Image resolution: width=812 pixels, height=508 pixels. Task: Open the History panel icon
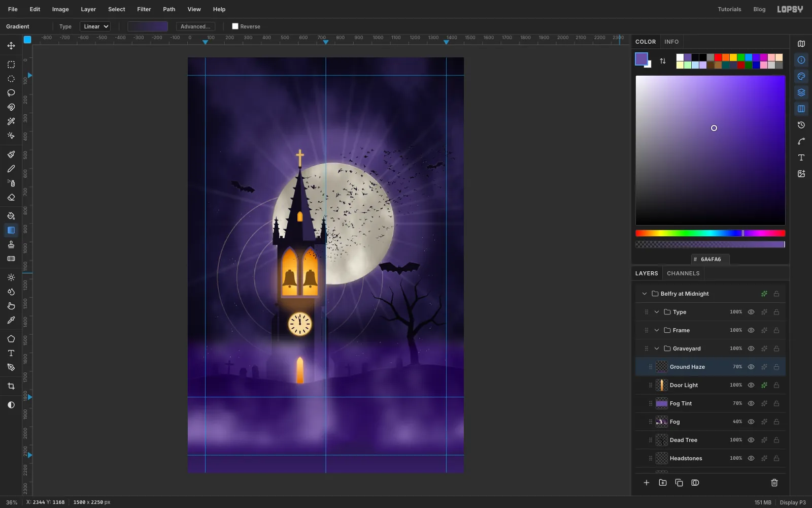[801, 125]
